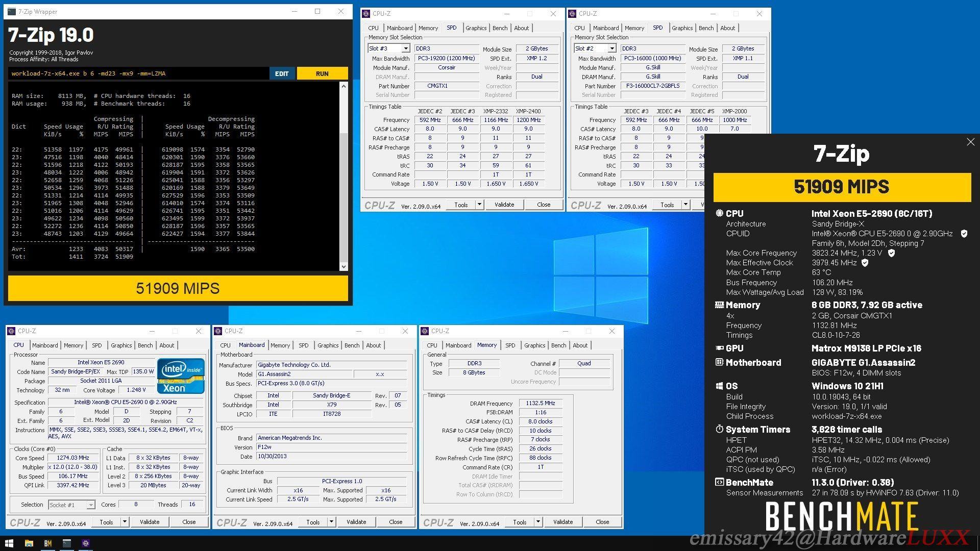This screenshot has width=980, height=551.
Task: Open CPU-Z from the taskbar
Action: pyautogui.click(x=86, y=543)
